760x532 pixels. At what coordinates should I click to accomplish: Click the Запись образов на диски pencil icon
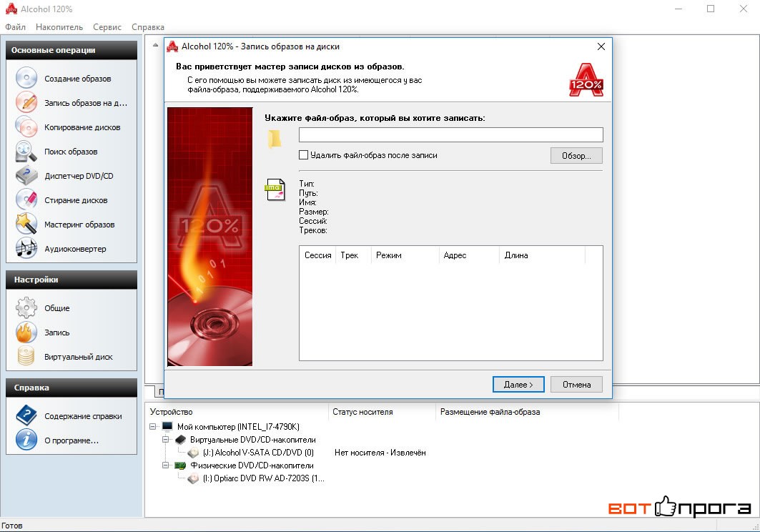26,102
